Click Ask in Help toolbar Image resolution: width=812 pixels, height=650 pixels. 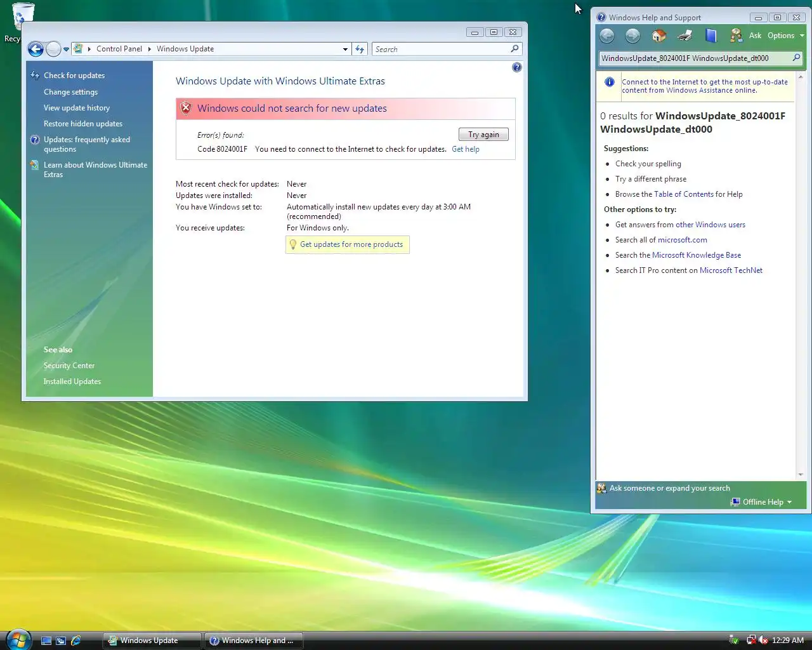click(x=755, y=36)
